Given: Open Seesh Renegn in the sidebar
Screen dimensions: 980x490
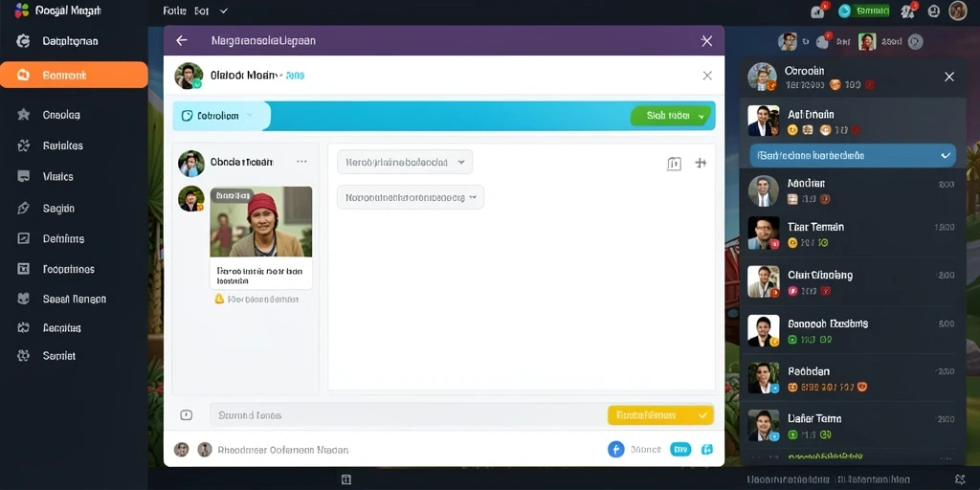Looking at the screenshot, I should tap(75, 300).
